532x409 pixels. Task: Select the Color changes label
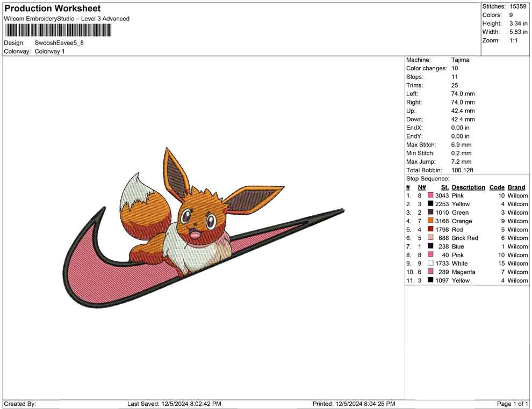[x=427, y=69]
